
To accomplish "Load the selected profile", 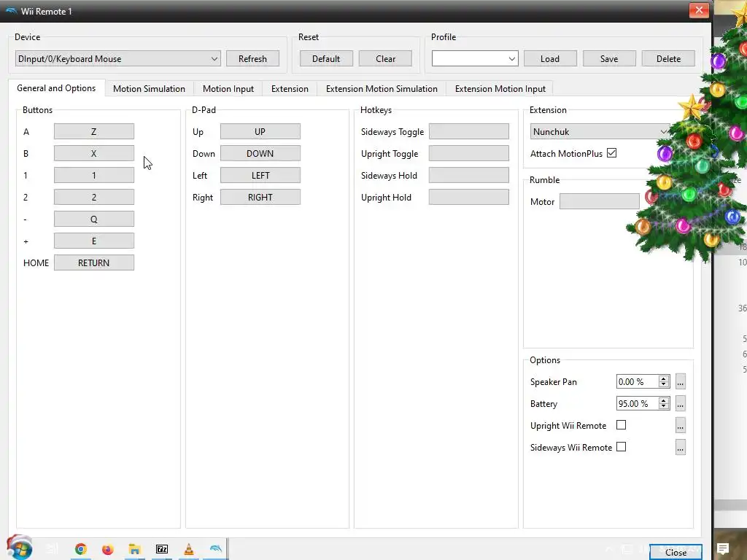I will click(550, 58).
